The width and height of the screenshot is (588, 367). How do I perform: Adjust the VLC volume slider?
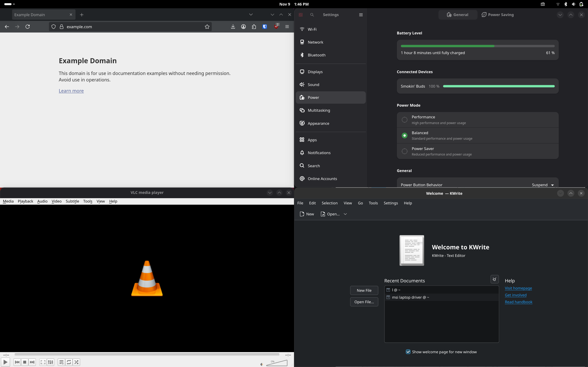coord(277,363)
